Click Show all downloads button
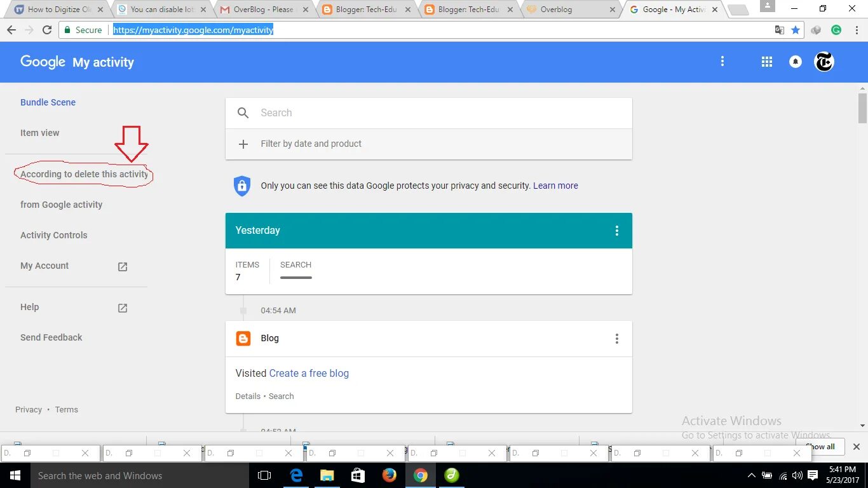Image resolution: width=868 pixels, height=488 pixels. tap(820, 447)
